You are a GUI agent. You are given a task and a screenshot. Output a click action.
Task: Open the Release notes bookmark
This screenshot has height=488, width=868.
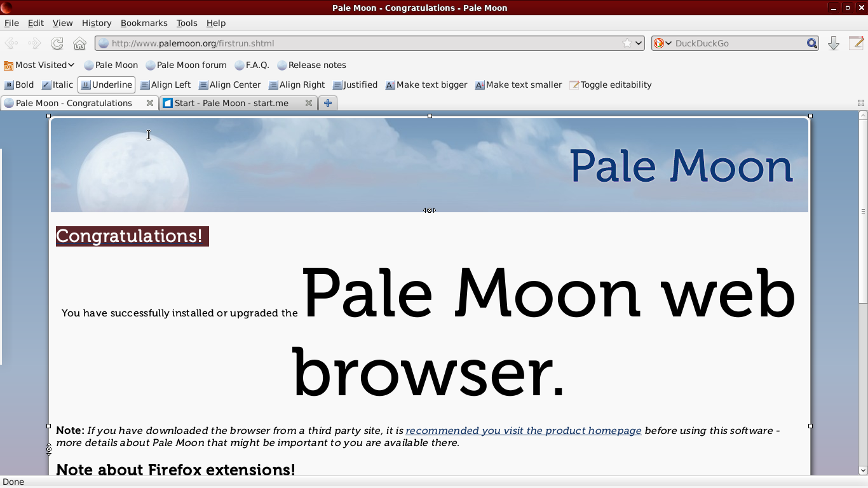pos(312,65)
